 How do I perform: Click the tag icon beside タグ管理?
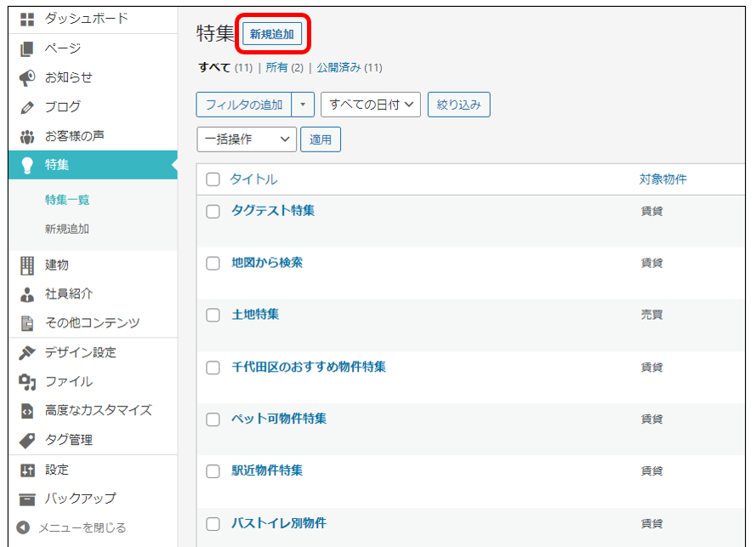point(26,440)
